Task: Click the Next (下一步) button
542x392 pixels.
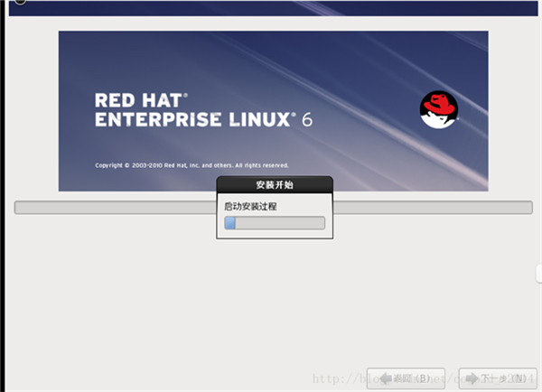Action: pyautogui.click(x=498, y=378)
